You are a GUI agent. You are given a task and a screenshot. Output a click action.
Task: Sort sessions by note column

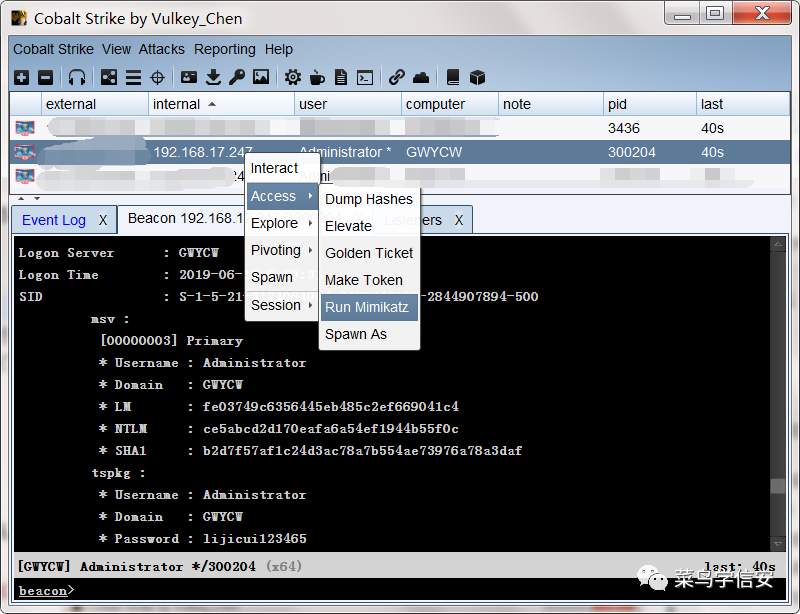(551, 104)
